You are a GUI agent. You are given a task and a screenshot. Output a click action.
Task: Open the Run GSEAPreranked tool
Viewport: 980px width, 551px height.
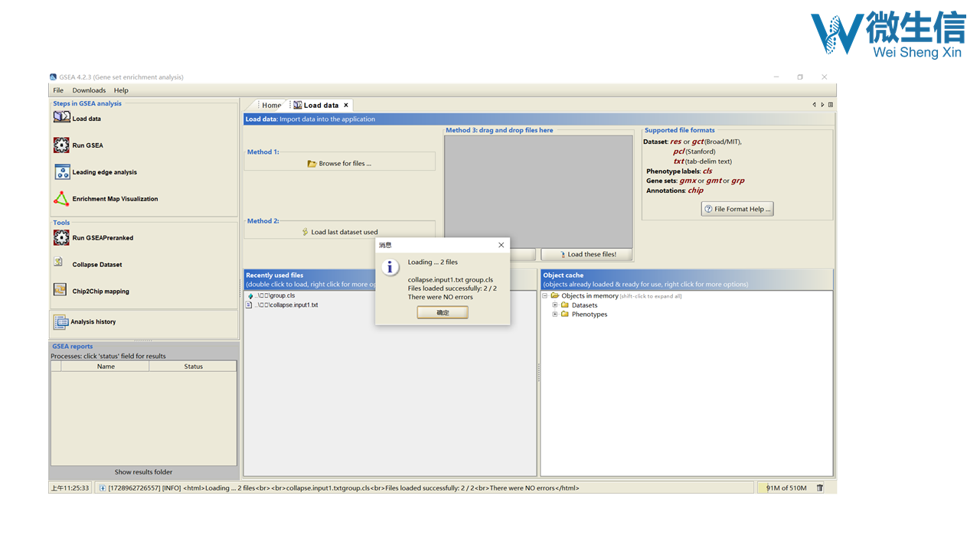pyautogui.click(x=93, y=238)
